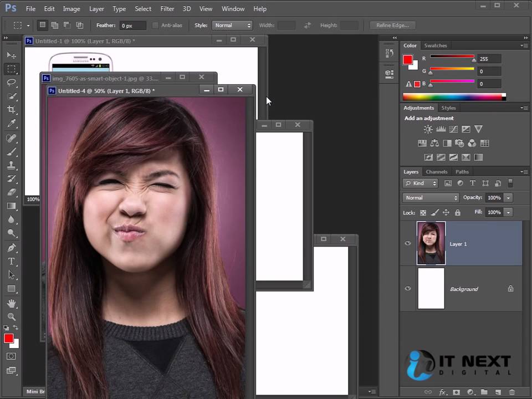The width and height of the screenshot is (532, 399).
Task: Open the Style dropdown in options bar
Action: click(x=232, y=25)
